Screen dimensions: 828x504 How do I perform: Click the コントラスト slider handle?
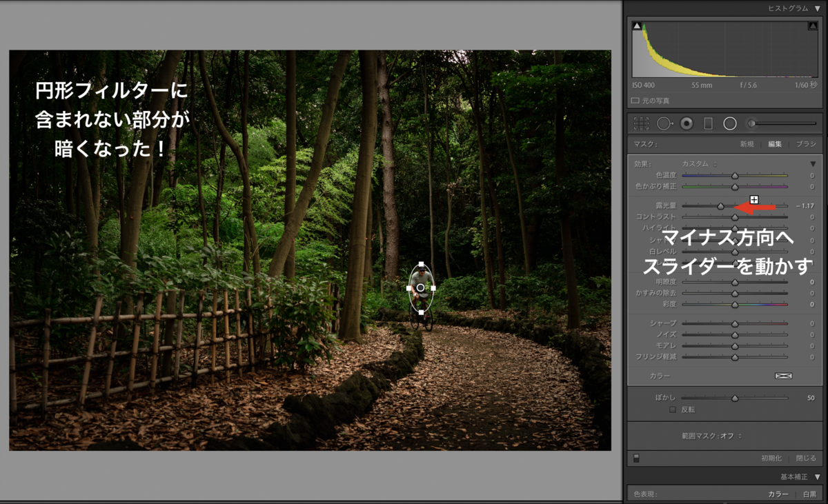click(735, 217)
